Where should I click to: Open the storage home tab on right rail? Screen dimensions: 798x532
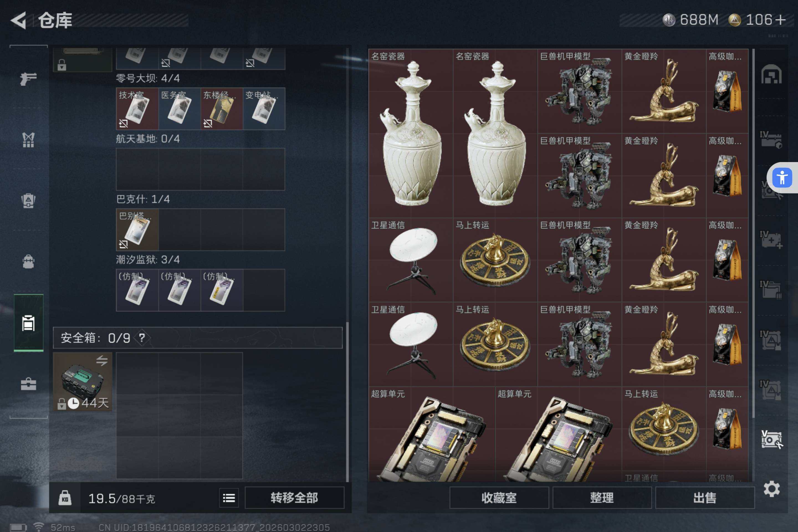click(x=771, y=74)
